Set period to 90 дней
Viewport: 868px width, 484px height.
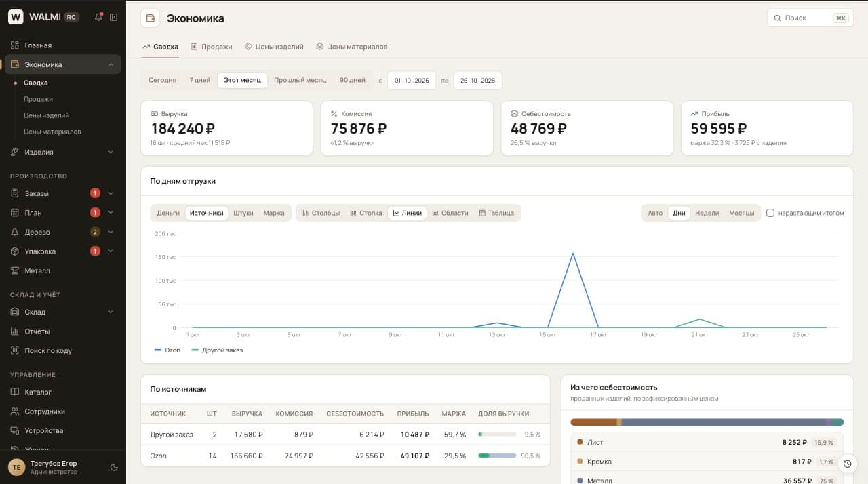(x=353, y=80)
